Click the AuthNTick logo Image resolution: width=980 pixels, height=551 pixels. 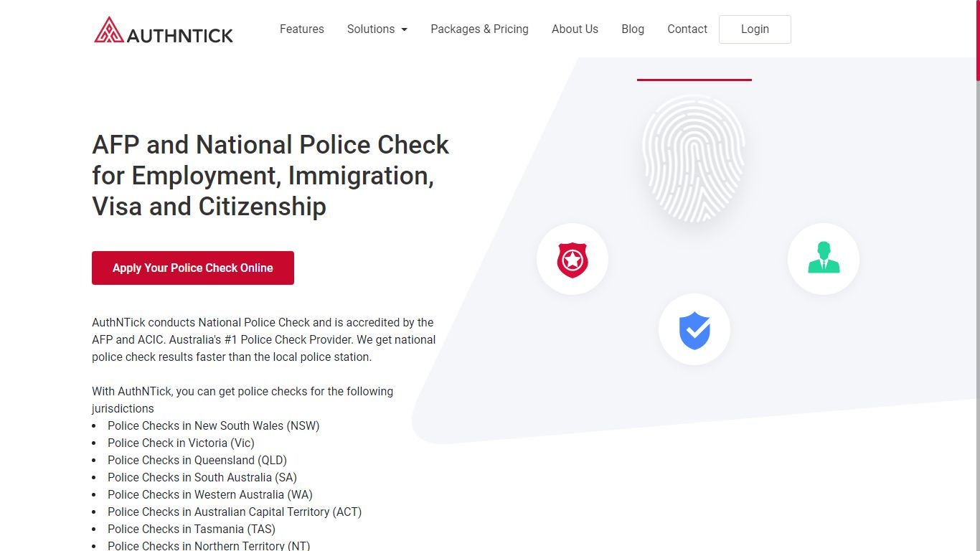(164, 30)
